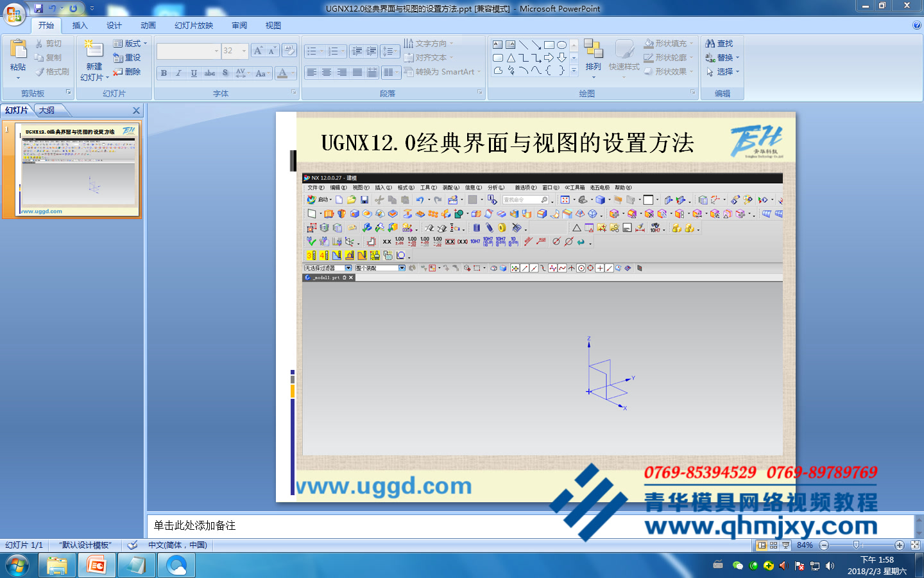Click the distributed alignment icon

pos(372,73)
